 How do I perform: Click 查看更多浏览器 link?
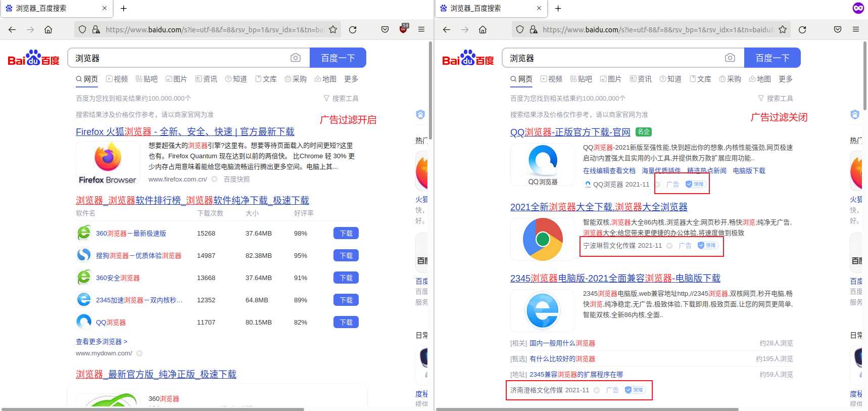click(102, 341)
